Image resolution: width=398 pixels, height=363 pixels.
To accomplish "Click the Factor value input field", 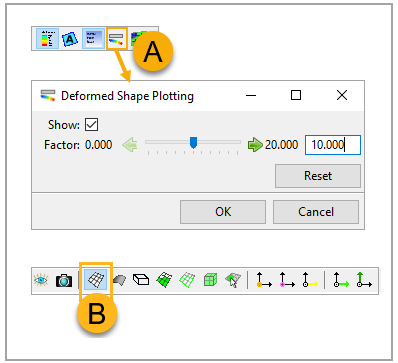I will coord(333,145).
